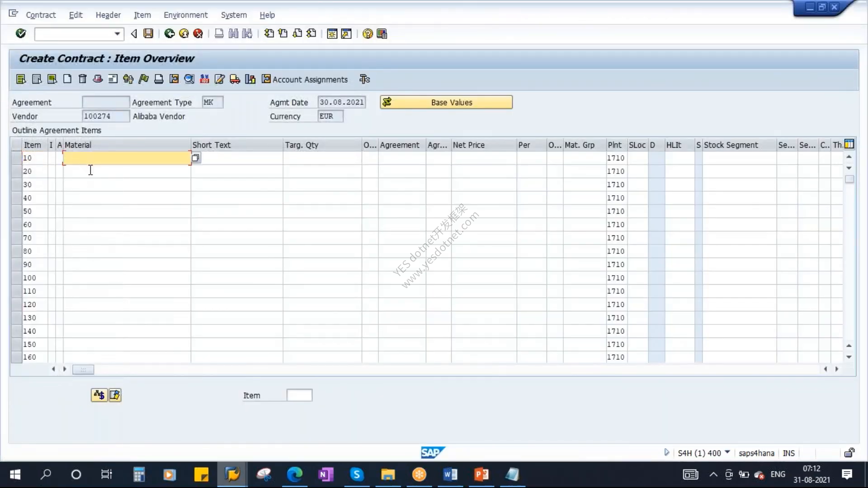
Task: Open the Account Assignments icon button
Action: [305, 79]
